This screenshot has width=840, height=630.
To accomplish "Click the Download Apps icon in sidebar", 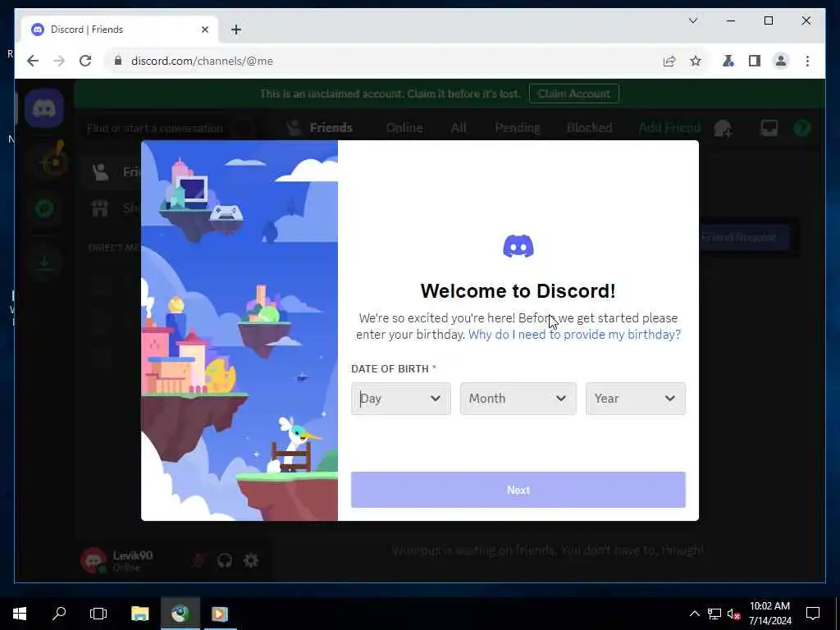I will [x=44, y=263].
